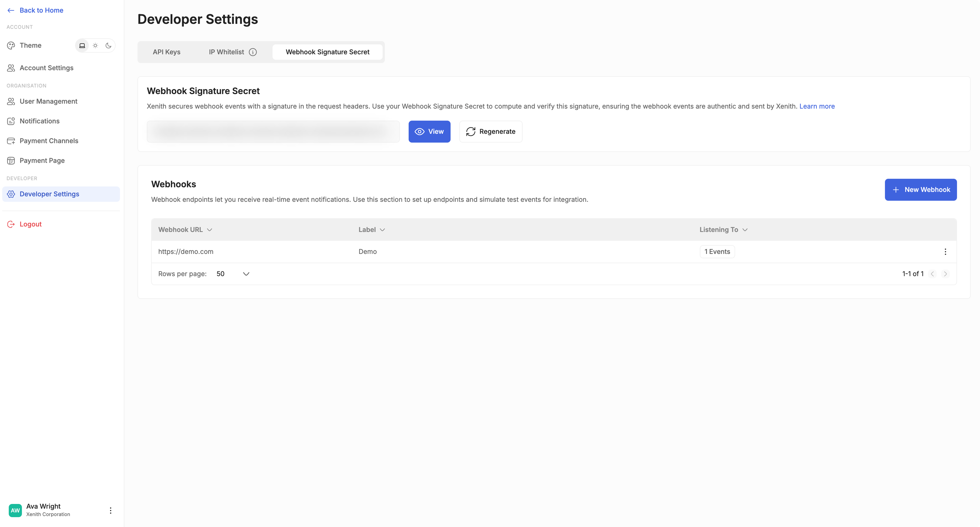Click the IP Whitelist info icon
Screen dimensions: 980x527
(253, 52)
